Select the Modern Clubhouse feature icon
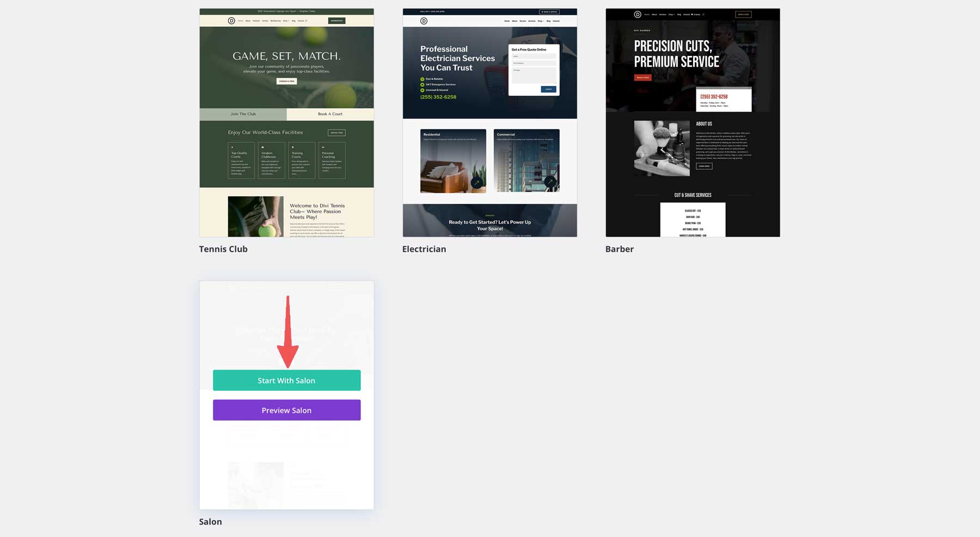Screen dimensions: 980x537 (262, 147)
